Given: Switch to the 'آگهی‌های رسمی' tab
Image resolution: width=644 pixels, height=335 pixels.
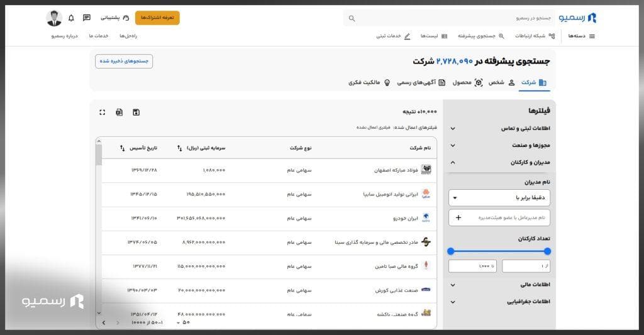Looking at the screenshot, I should [x=421, y=82].
